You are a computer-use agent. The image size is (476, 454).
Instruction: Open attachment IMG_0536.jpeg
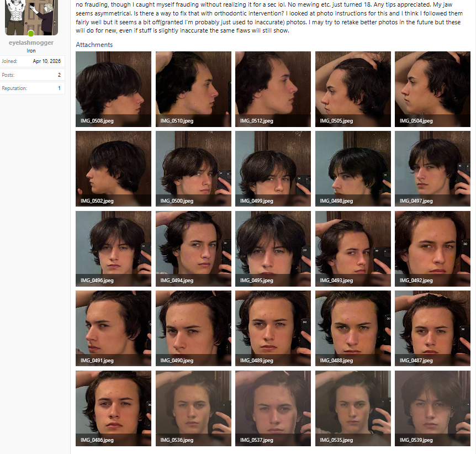[x=193, y=408]
